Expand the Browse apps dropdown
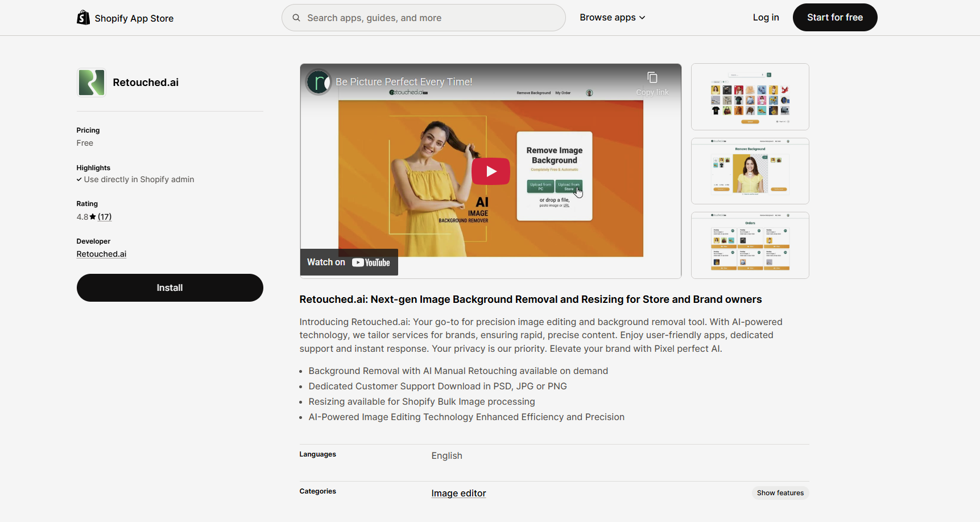The image size is (980, 522). [612, 18]
